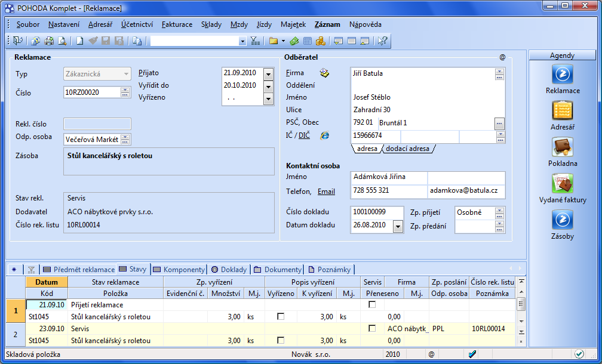The width and height of the screenshot is (602, 364).
Task: Click the copy documents toolbar icon beside the printer
Action: click(x=36, y=41)
